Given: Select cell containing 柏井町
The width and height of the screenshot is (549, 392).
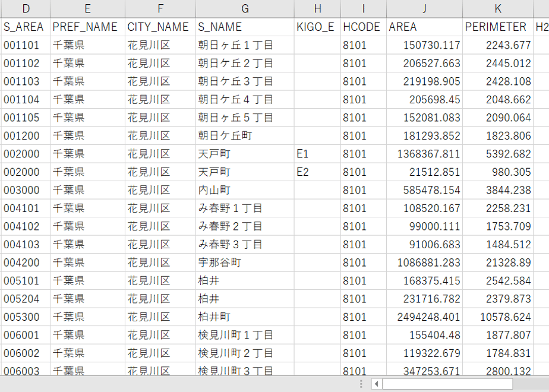Looking at the screenshot, I should click(x=245, y=317).
